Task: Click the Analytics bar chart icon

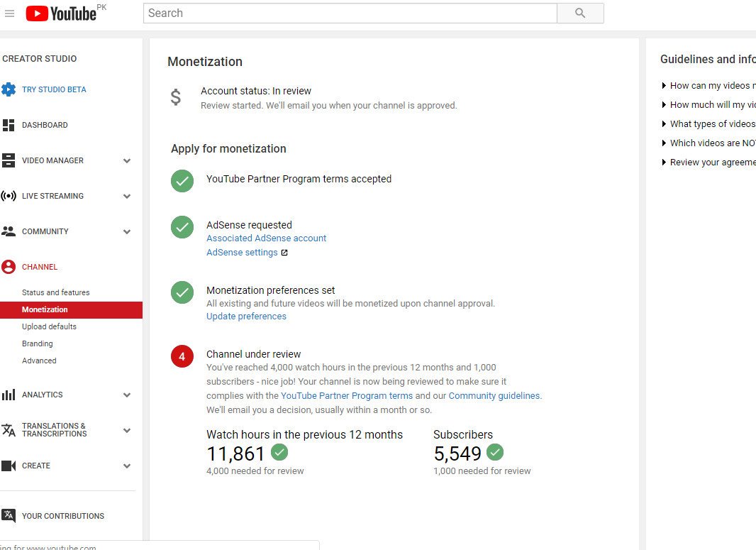Action: [x=9, y=395]
